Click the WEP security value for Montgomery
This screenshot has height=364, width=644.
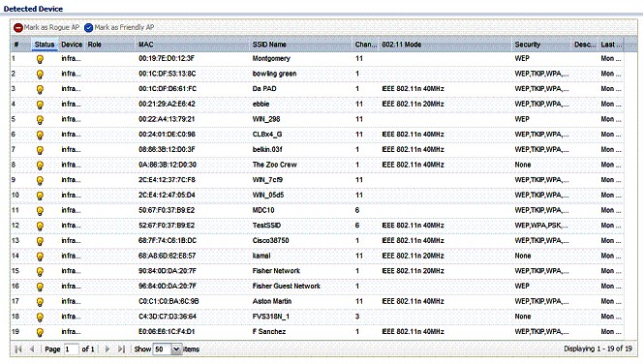[x=522, y=59]
